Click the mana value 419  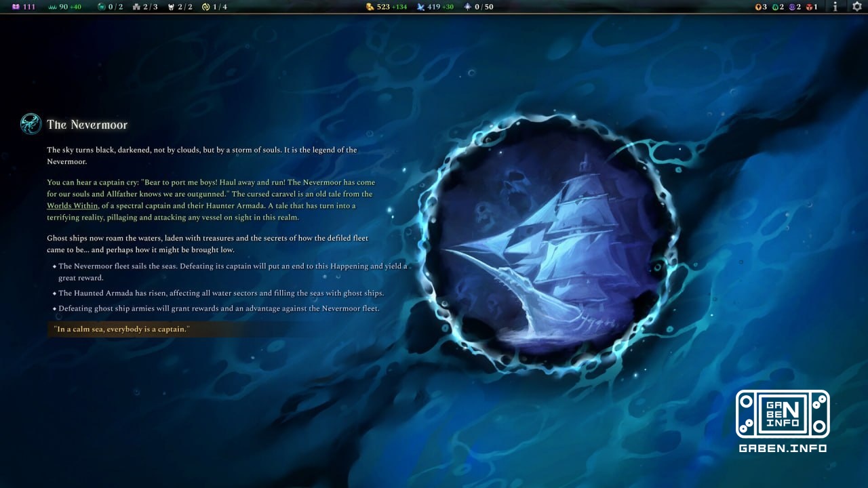433,7
